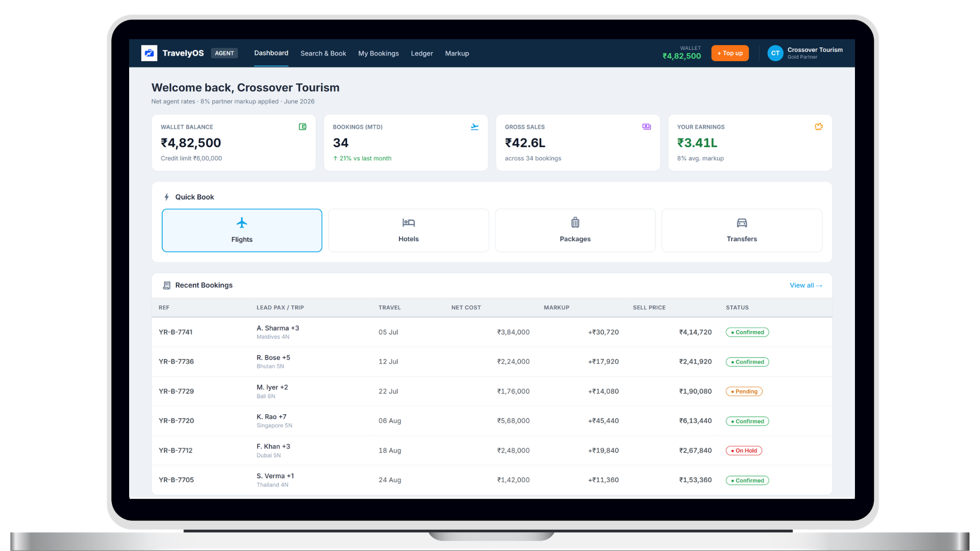Click markup value +₹30,720
Viewport: 980px width, 551px height.
603,332
